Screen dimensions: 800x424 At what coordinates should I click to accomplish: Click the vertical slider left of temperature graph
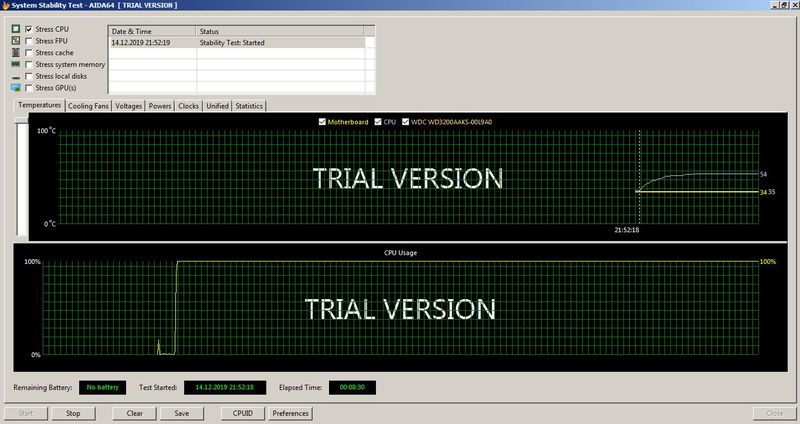pos(21,179)
